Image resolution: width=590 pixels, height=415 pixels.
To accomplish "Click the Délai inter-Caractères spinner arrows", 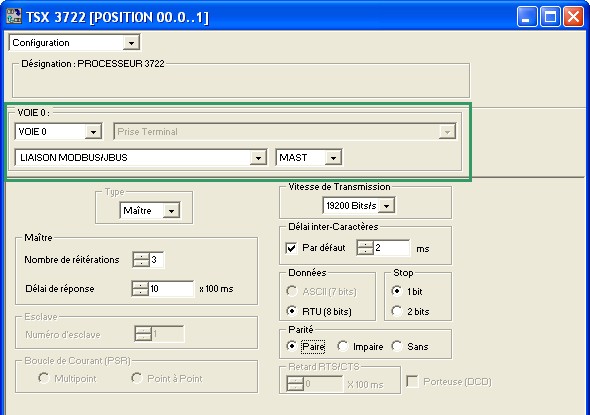I will point(365,248).
